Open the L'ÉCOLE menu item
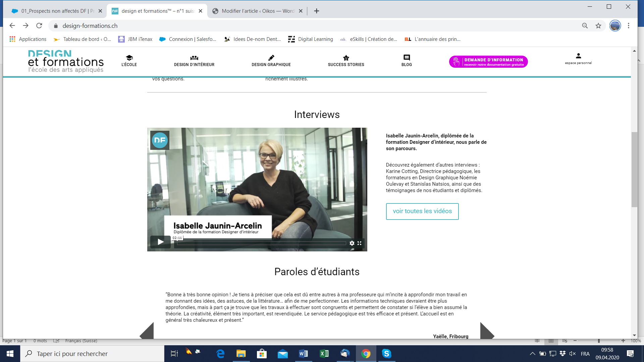The height and width of the screenshot is (362, 644). coord(129,61)
